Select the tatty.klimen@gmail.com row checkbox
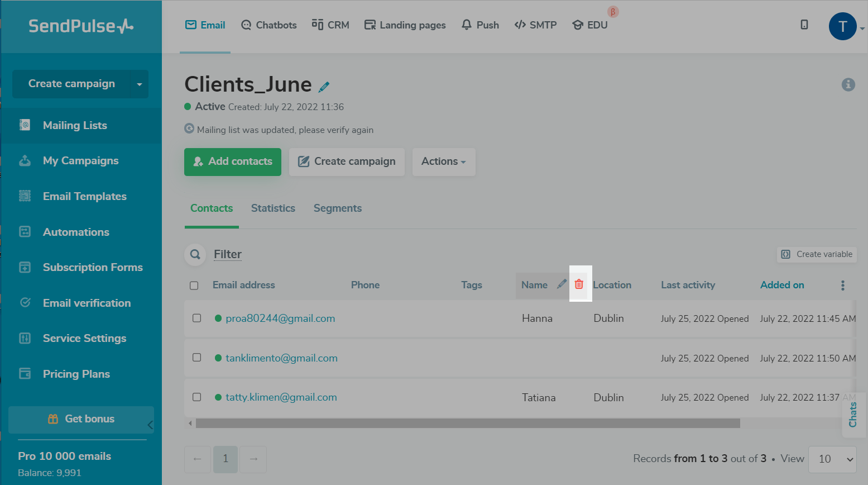The height and width of the screenshot is (485, 868). (x=196, y=397)
